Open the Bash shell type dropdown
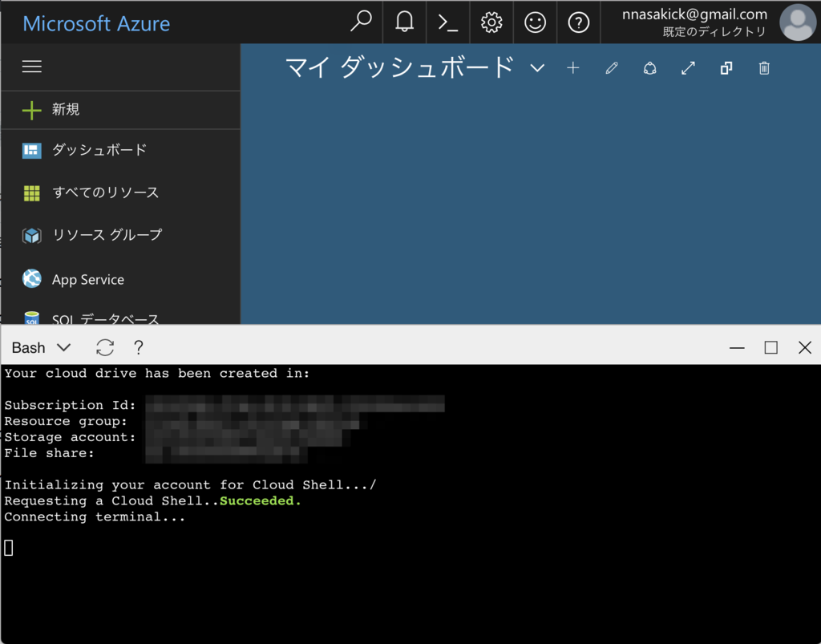The width and height of the screenshot is (821, 644). pyautogui.click(x=41, y=347)
